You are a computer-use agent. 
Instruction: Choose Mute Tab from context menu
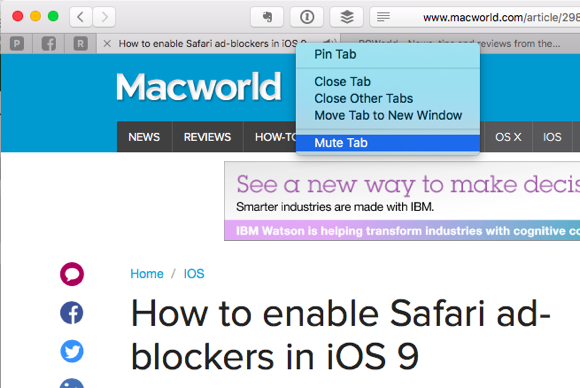coord(388,143)
